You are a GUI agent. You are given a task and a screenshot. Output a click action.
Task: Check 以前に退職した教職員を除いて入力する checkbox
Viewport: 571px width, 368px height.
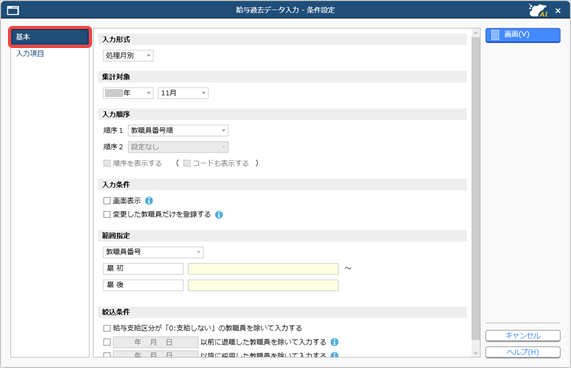tap(107, 342)
